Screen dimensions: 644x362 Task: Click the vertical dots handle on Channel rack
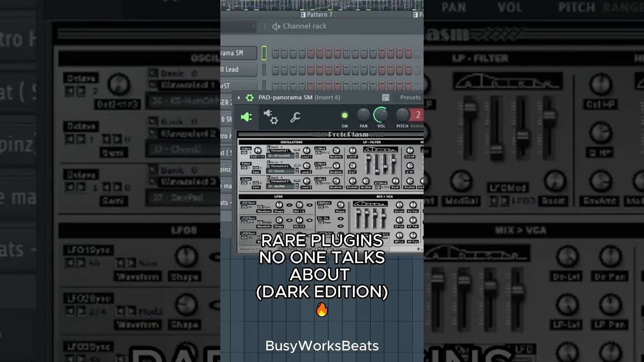pyautogui.click(x=265, y=26)
